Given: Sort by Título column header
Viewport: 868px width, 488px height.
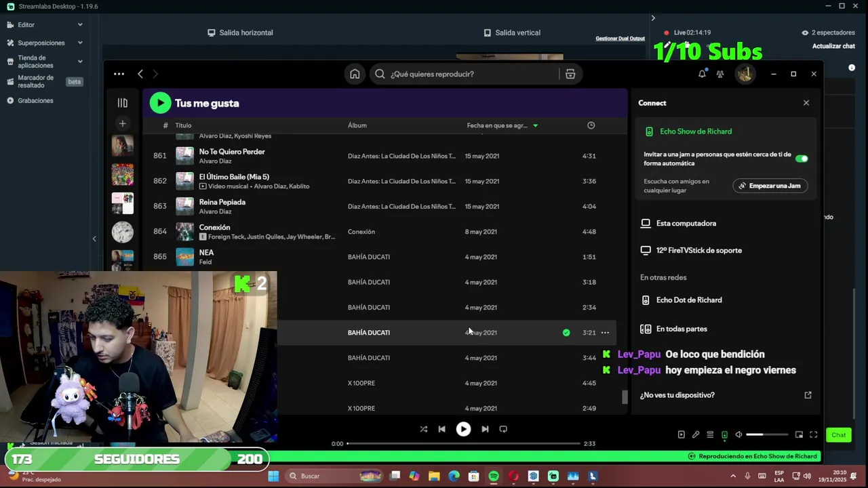Looking at the screenshot, I should pos(183,125).
